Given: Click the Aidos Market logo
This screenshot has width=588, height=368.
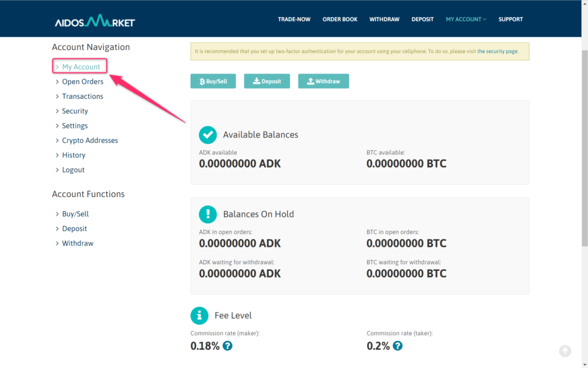Looking at the screenshot, I should [95, 22].
